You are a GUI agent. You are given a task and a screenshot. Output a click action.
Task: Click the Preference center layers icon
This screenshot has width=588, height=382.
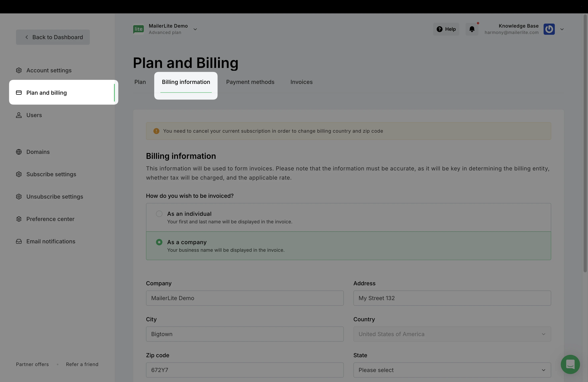click(19, 219)
